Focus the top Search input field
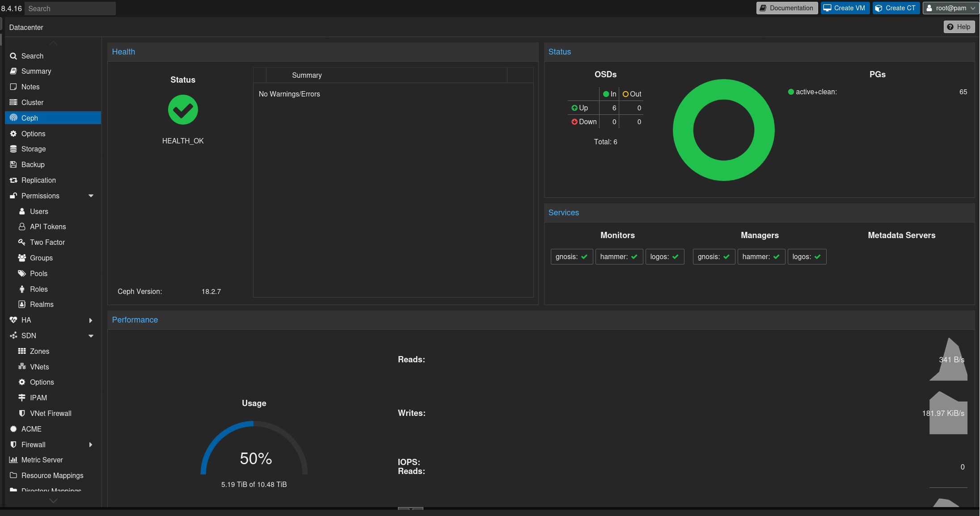The width and height of the screenshot is (980, 516). (x=69, y=8)
